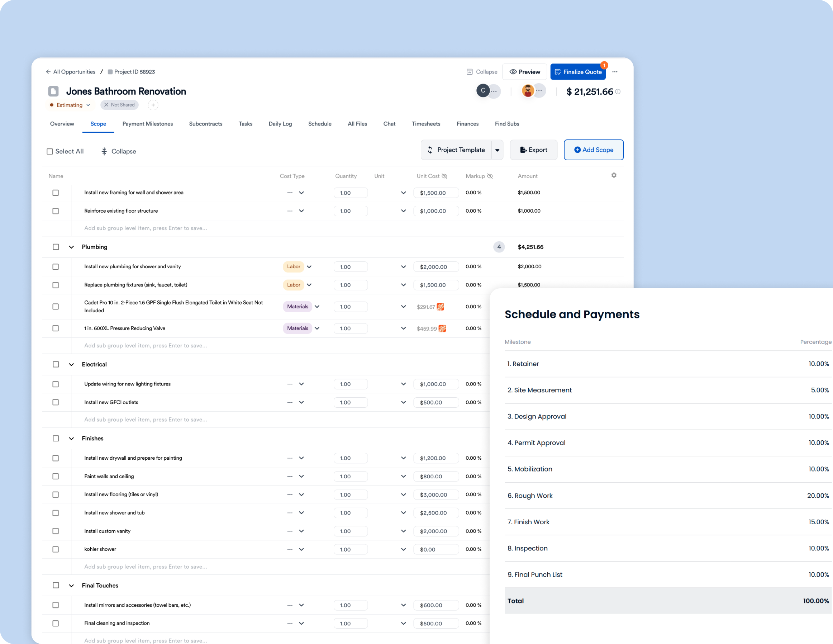Check the Plumbing group checkbox

pyautogui.click(x=56, y=247)
